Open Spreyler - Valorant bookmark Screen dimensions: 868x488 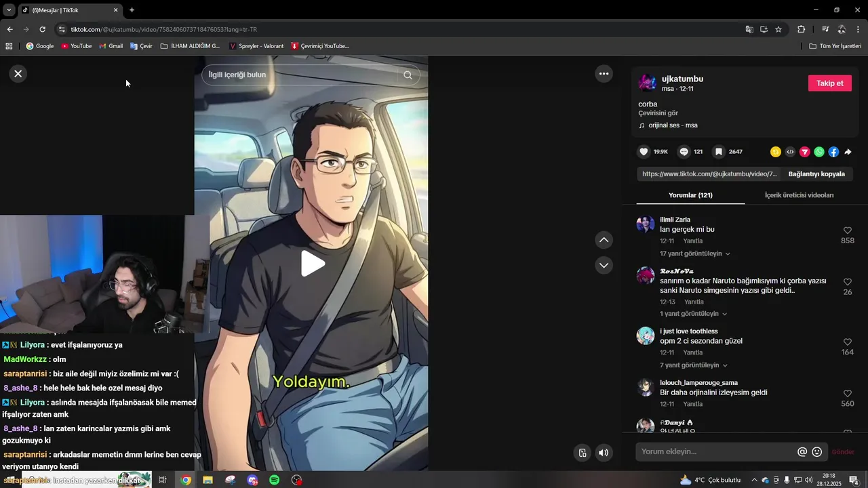(x=256, y=46)
